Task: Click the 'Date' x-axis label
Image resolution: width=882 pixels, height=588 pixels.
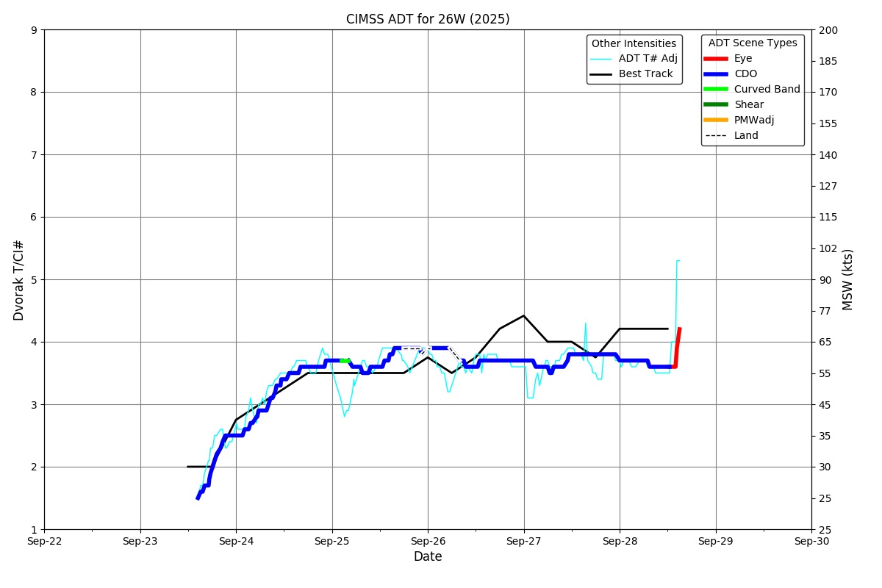Action: click(x=428, y=557)
